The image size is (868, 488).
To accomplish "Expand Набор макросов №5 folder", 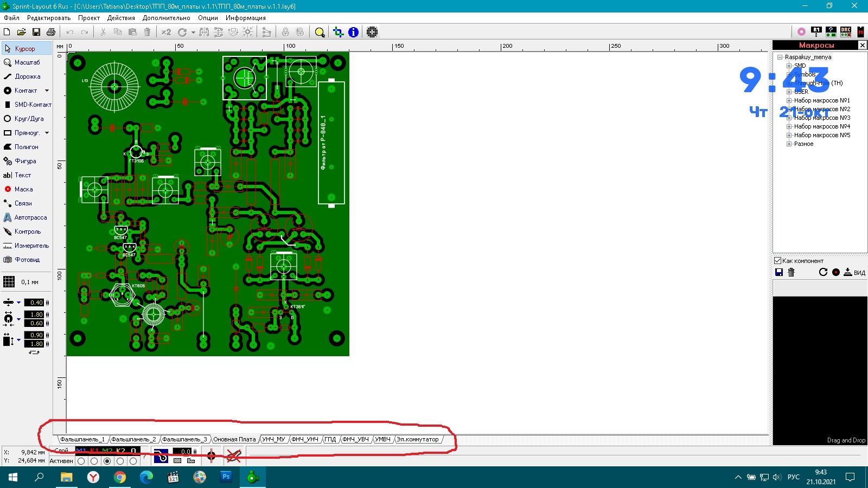I will (789, 135).
